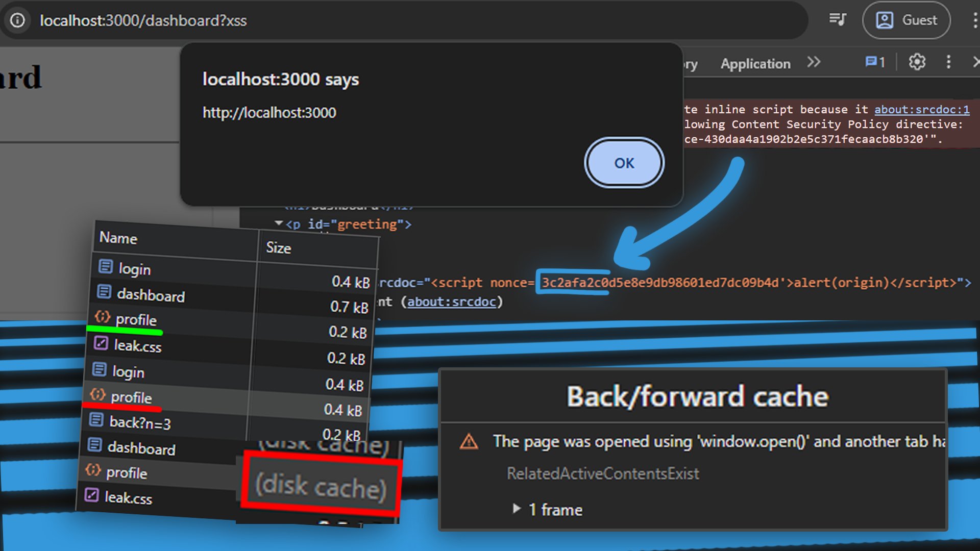Viewport: 980px width, 551px height.
Task: Expand the 1 frame disclosure triangle
Action: (517, 509)
